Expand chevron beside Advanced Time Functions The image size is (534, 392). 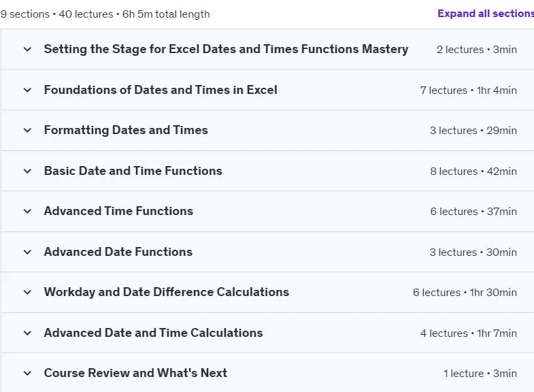(x=27, y=212)
